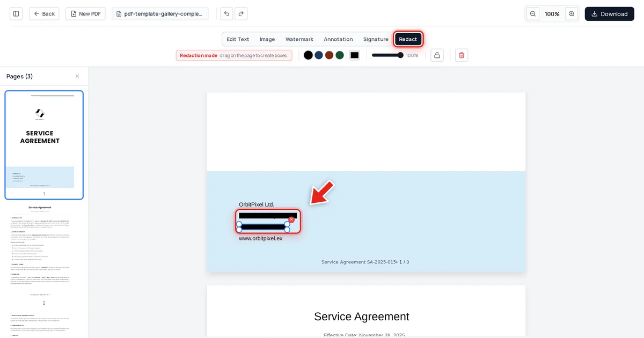Viewport: 644px width, 338px height.
Task: Pick the black redaction color
Action: point(308,55)
